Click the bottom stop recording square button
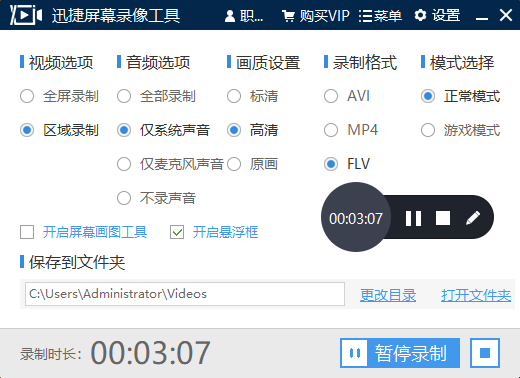This screenshot has width=520, height=378. coord(485,353)
